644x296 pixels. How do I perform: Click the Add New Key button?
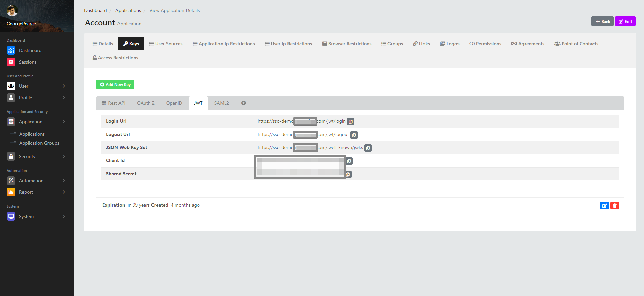(115, 84)
